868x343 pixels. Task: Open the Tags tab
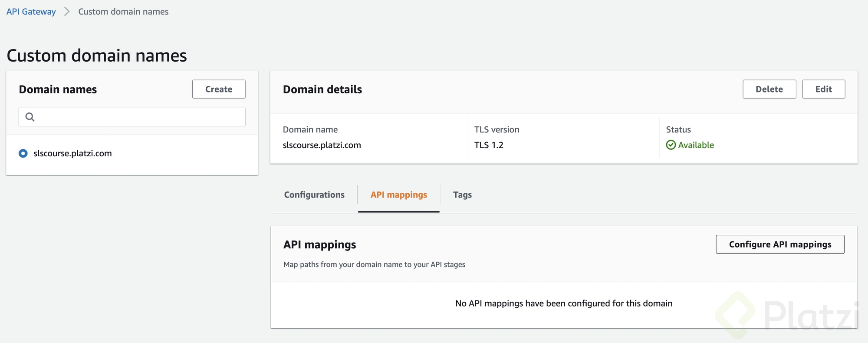click(x=462, y=195)
